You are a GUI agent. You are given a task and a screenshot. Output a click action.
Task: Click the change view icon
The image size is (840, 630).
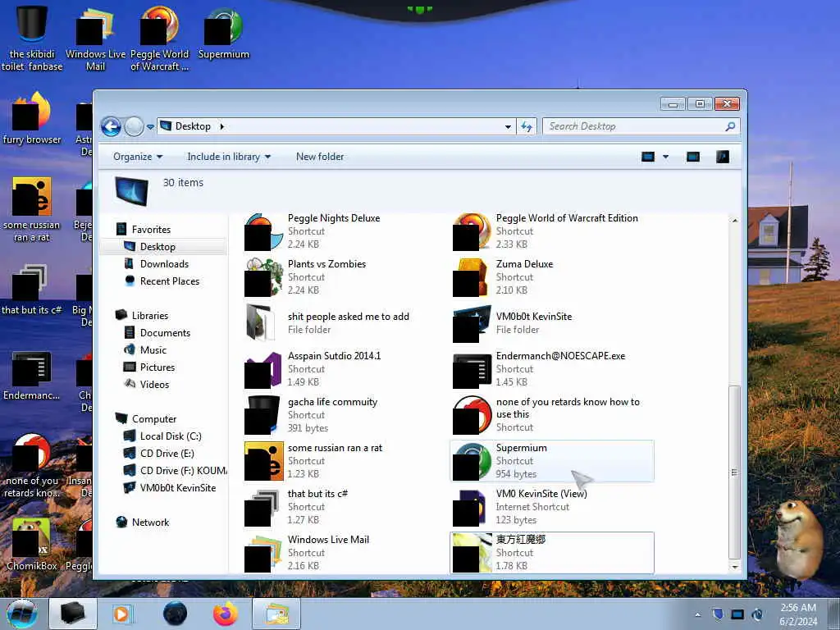tap(648, 157)
